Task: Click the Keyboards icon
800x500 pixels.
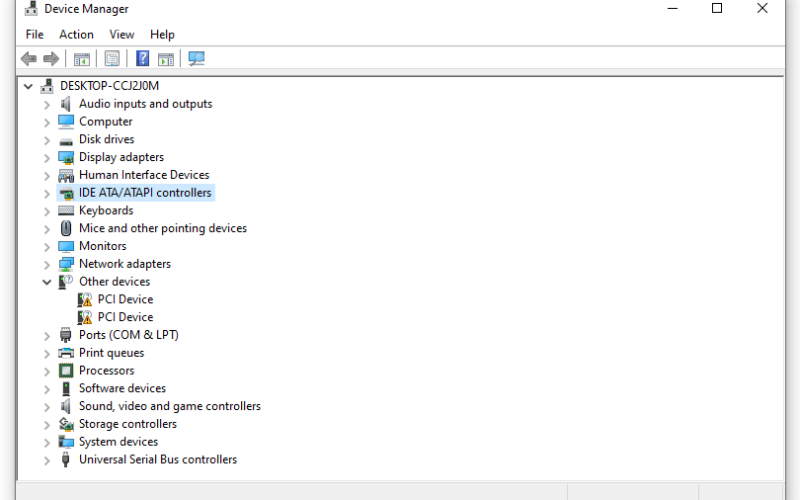Action: pyautogui.click(x=66, y=211)
